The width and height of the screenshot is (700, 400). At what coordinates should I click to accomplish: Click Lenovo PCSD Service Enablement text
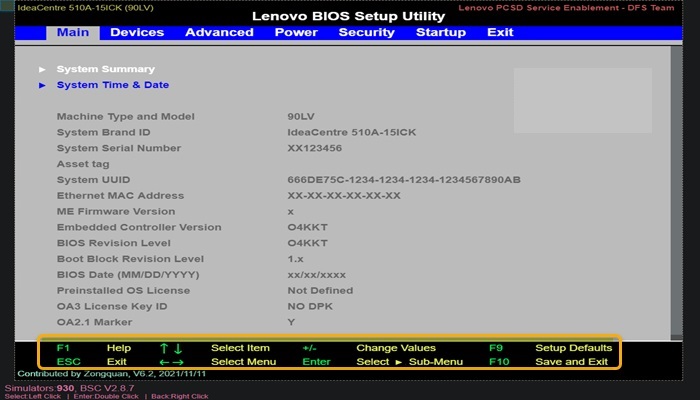click(566, 8)
